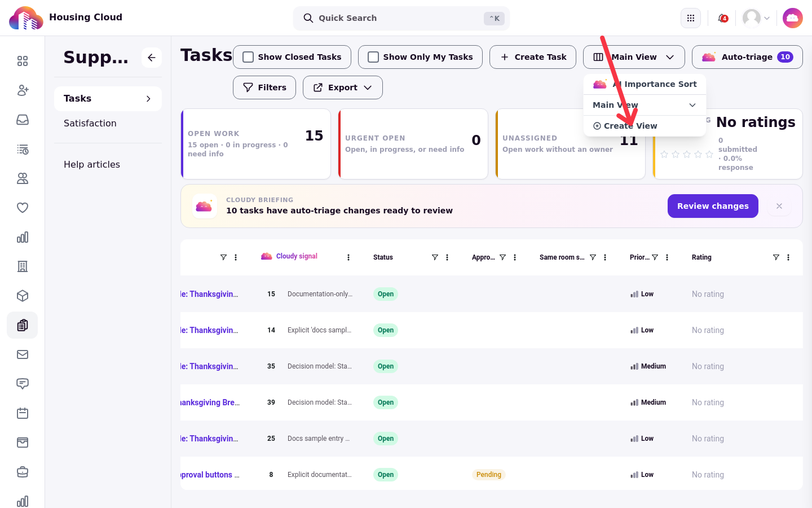Viewport: 812px width, 508px height.
Task: Open the heart sidebar icon
Action: [x=23, y=208]
